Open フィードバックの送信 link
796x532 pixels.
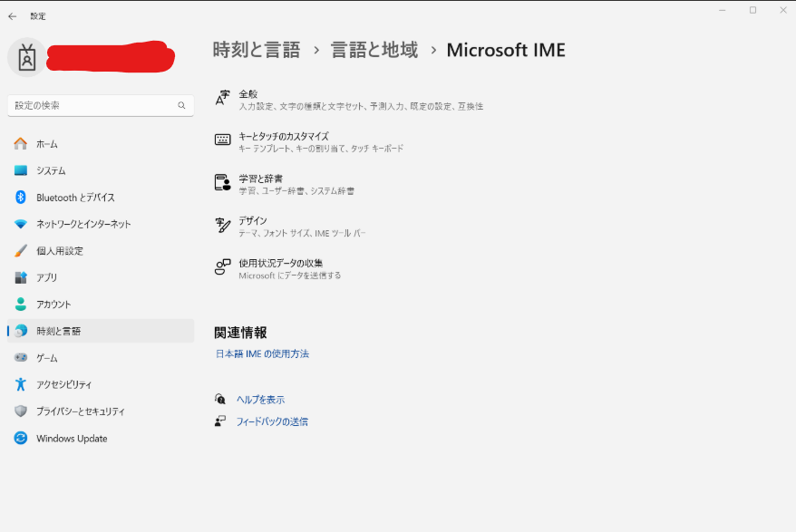[272, 421]
